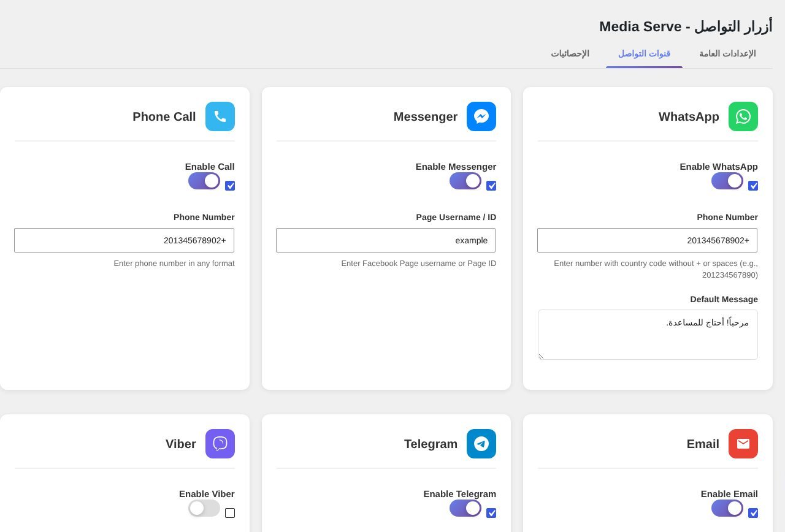Viewport: 785px width, 532px height.
Task: Click the purple Viber icon
Action: tap(220, 444)
